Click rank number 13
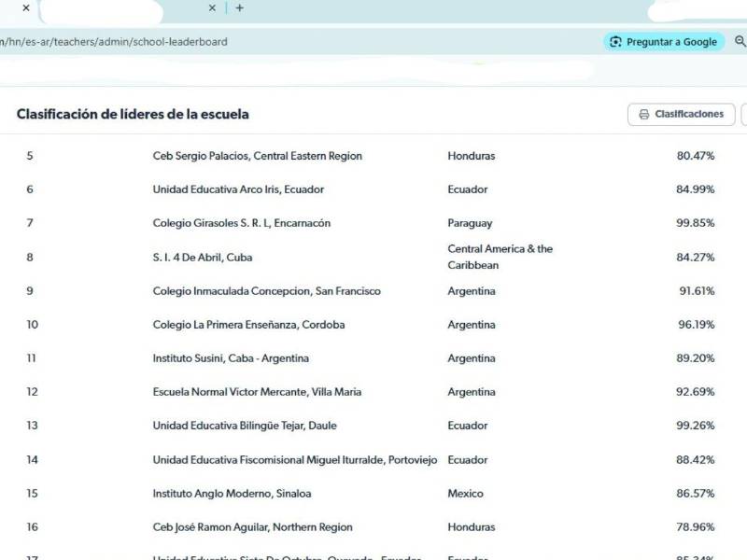This screenshot has width=747, height=560. point(32,426)
